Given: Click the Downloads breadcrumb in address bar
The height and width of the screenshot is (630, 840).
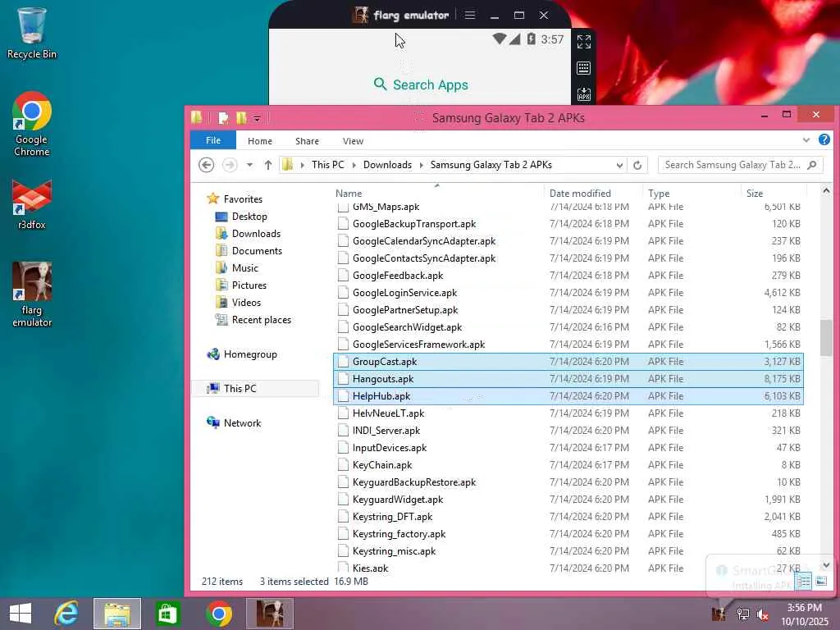Looking at the screenshot, I should point(387,165).
